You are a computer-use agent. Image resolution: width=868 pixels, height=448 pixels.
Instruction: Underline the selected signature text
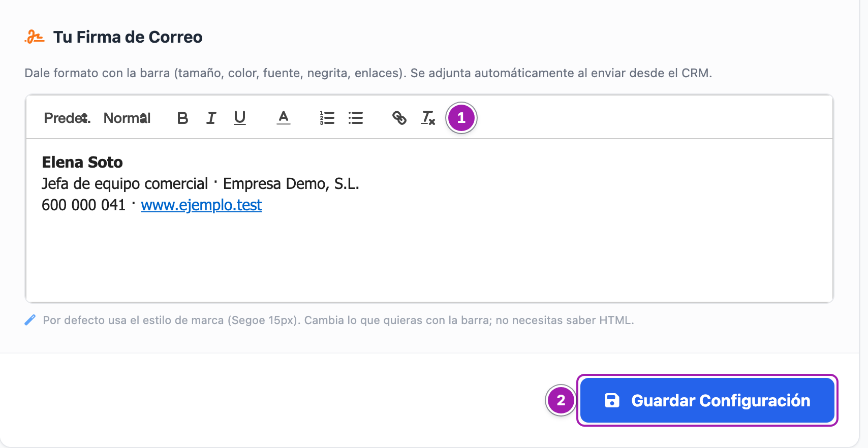point(240,118)
